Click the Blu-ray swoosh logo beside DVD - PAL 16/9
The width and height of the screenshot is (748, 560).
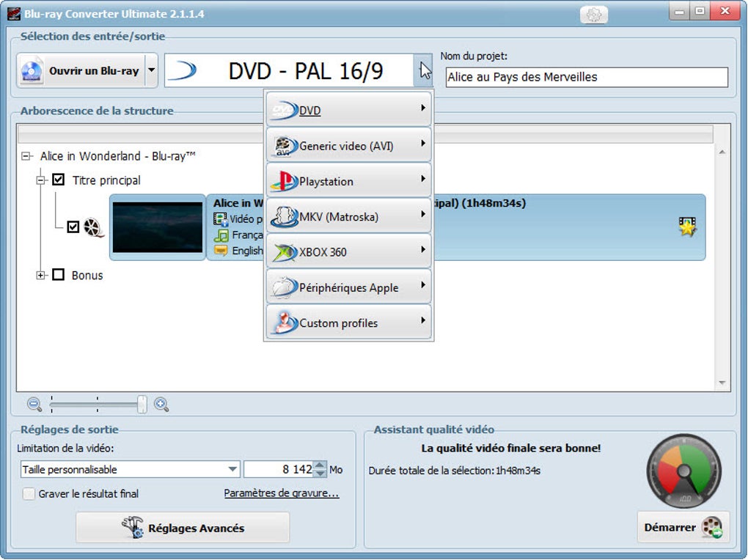tap(183, 70)
